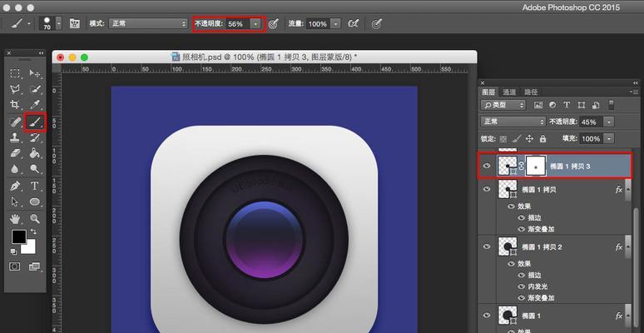The width and height of the screenshot is (644, 333).
Task: Lock all with padlock icon
Action: pyautogui.click(x=542, y=138)
